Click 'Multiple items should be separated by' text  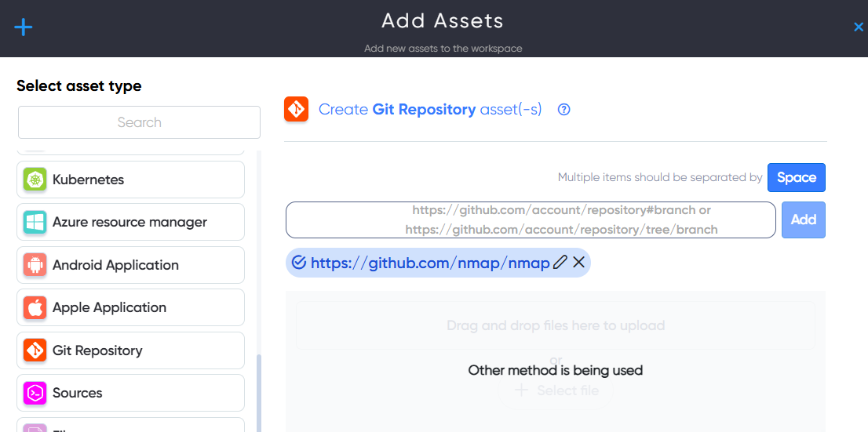pyautogui.click(x=660, y=177)
